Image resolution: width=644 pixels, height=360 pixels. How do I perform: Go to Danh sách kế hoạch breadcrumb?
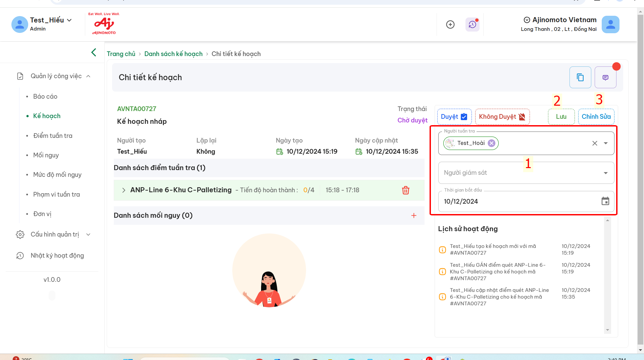(174, 54)
